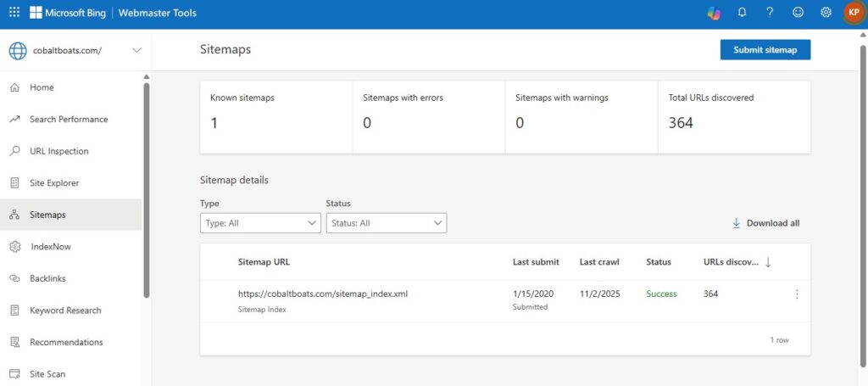Open the app launcher grid icon
The height and width of the screenshot is (386, 868).
14,13
